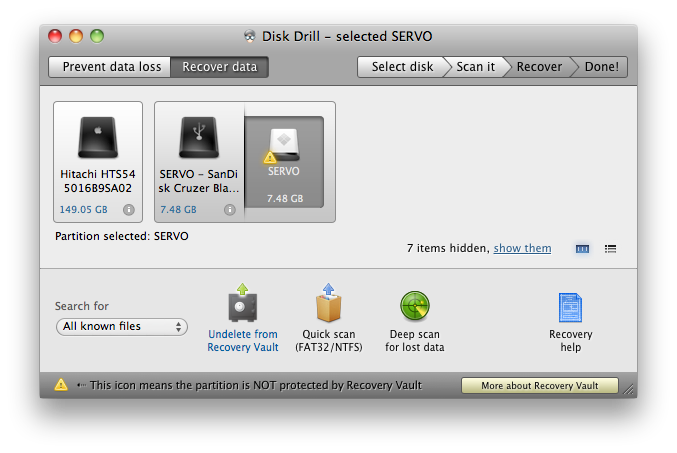677x453 pixels.
Task: Click the Quick scan box icon
Action: point(329,303)
